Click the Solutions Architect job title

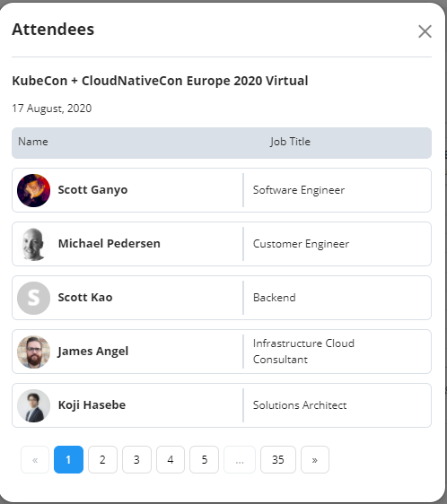[300, 405]
